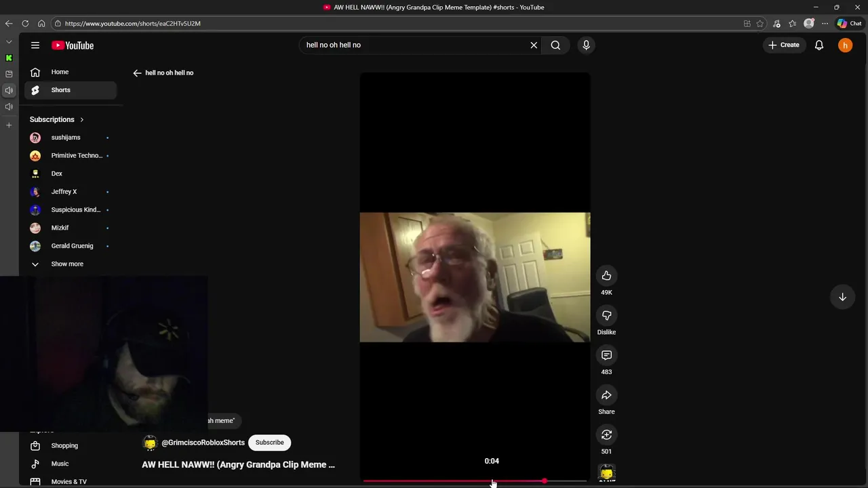Open Suspicious Kind channel subscription
The width and height of the screenshot is (868, 488).
pos(71,210)
